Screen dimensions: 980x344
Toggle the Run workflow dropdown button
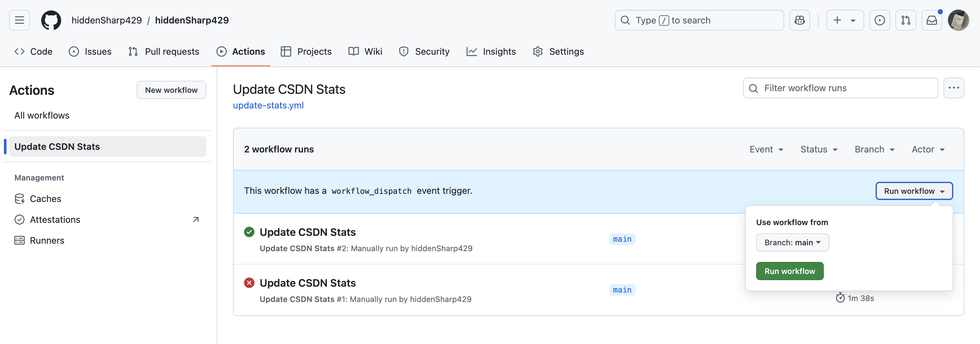click(914, 191)
